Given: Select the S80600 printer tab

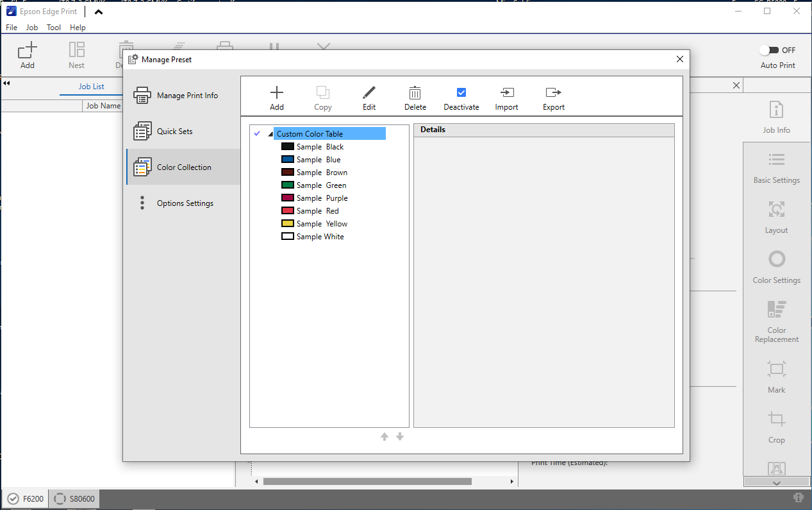Looking at the screenshot, I should [x=74, y=498].
